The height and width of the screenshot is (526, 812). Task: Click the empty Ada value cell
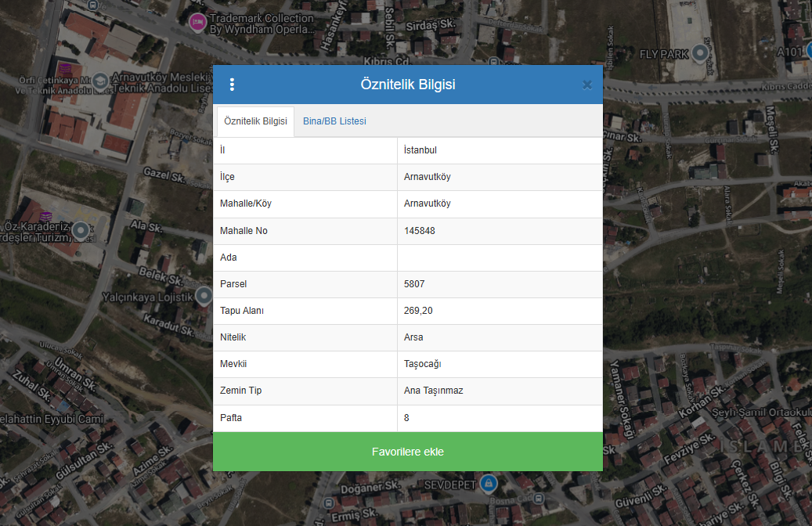click(500, 258)
